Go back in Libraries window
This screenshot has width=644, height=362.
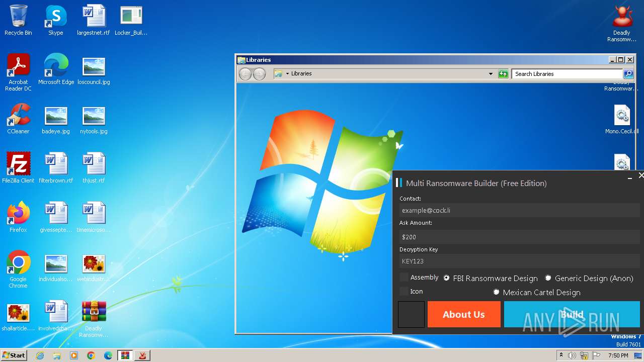click(x=245, y=74)
